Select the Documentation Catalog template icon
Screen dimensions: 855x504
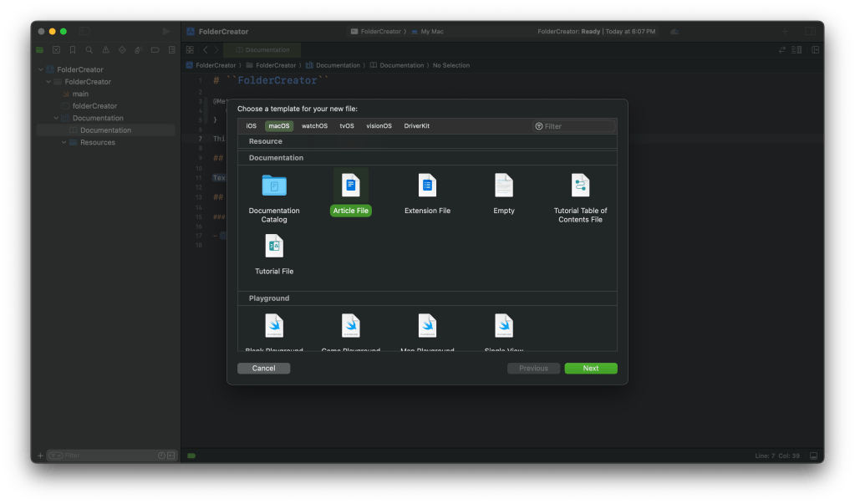[x=273, y=186]
